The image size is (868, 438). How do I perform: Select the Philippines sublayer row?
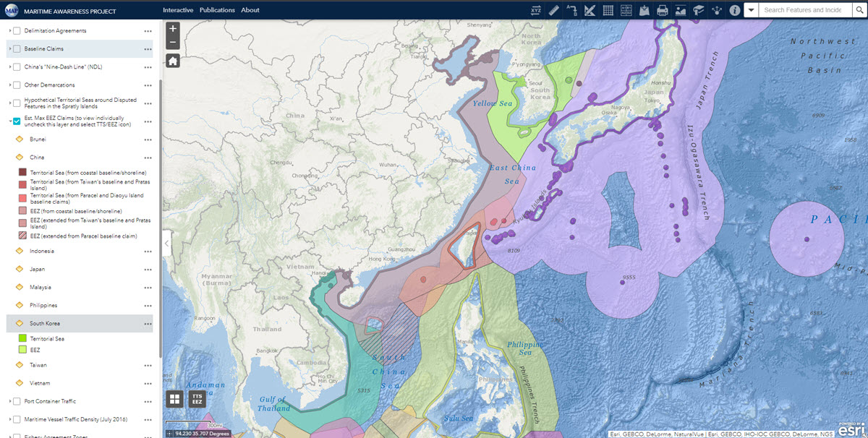[80, 305]
